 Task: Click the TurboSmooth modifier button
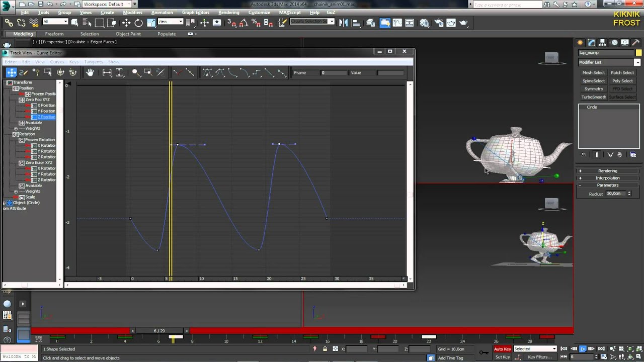pyautogui.click(x=594, y=97)
